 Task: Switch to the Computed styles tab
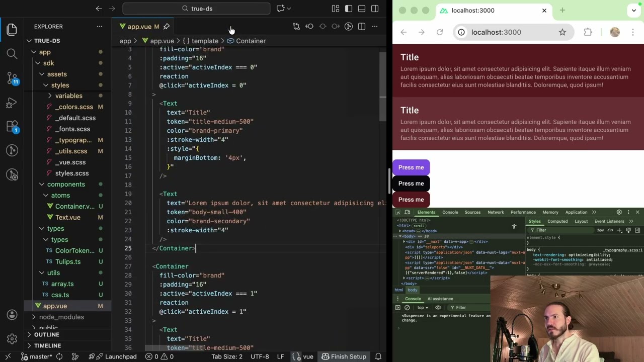click(x=557, y=221)
